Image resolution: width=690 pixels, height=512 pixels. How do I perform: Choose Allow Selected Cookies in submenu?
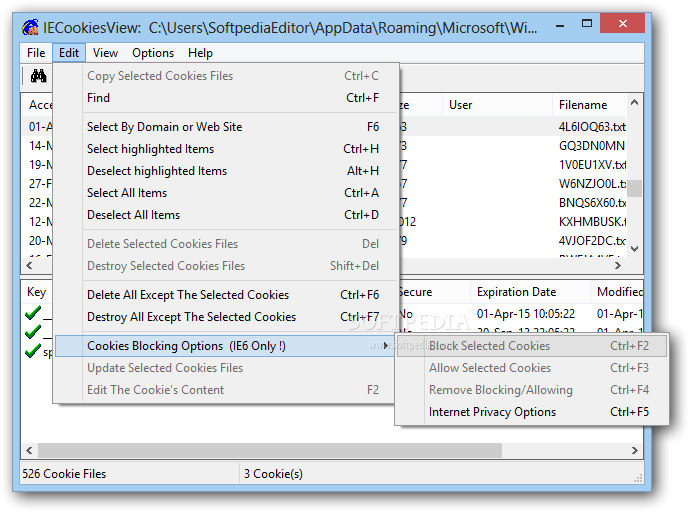tap(532, 368)
